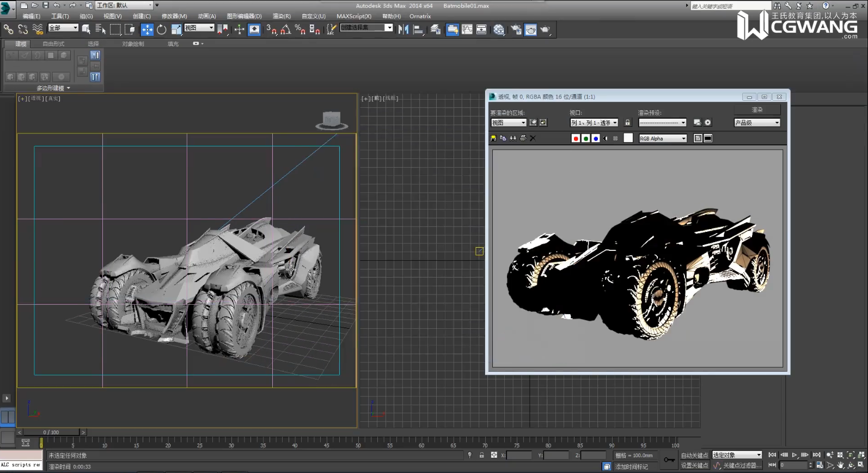Click the Unlink Selection tool
Image resolution: width=868 pixels, height=473 pixels.
(x=23, y=29)
